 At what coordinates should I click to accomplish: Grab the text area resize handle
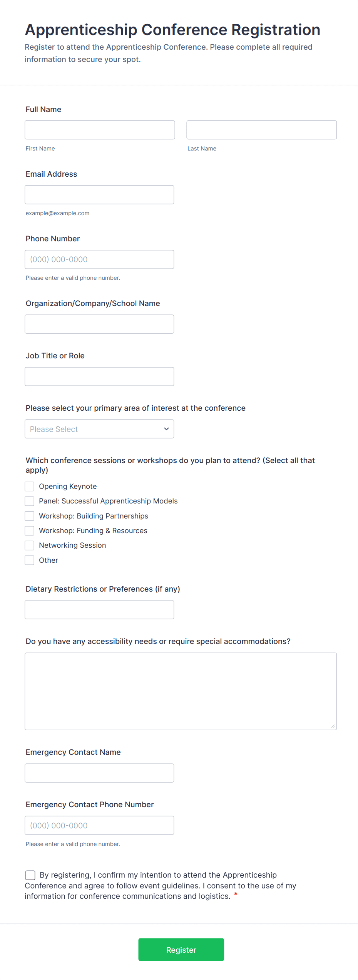click(333, 726)
